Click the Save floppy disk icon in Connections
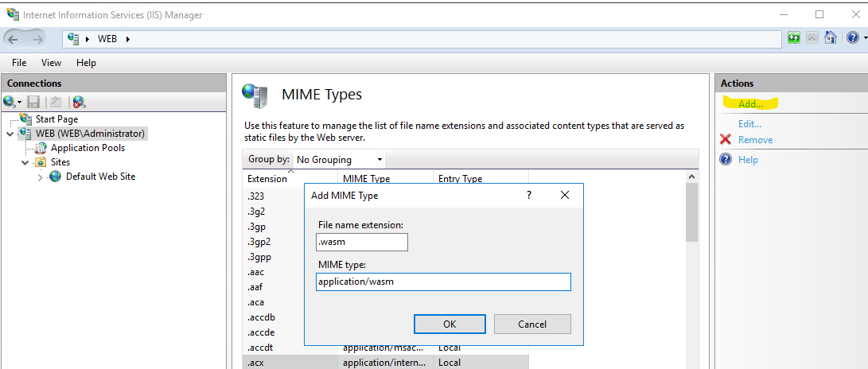 (33, 101)
